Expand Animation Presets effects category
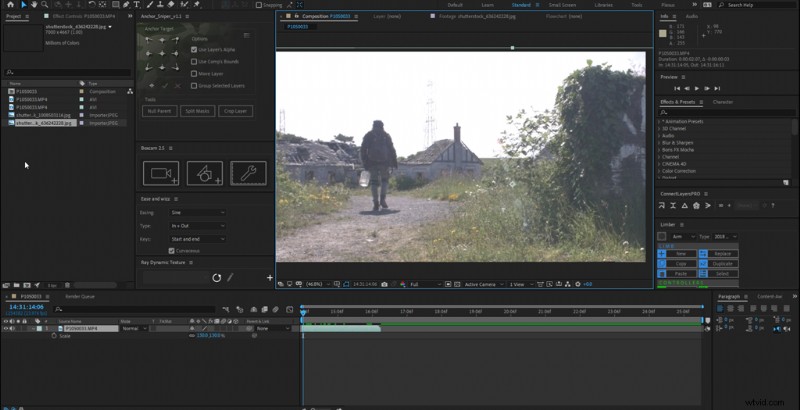Screen dimensions: 800x410 point(659,122)
